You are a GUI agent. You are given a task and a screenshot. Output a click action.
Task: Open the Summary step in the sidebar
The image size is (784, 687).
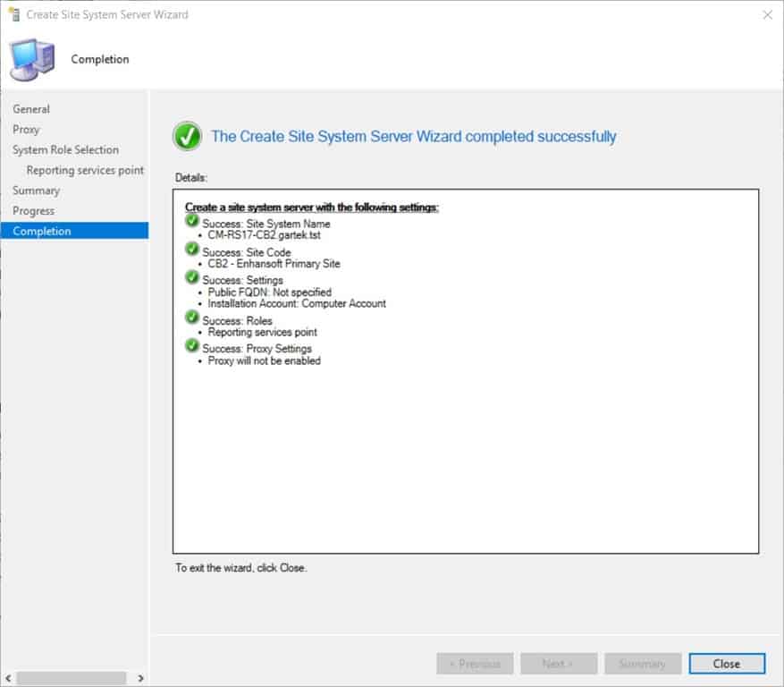36,190
